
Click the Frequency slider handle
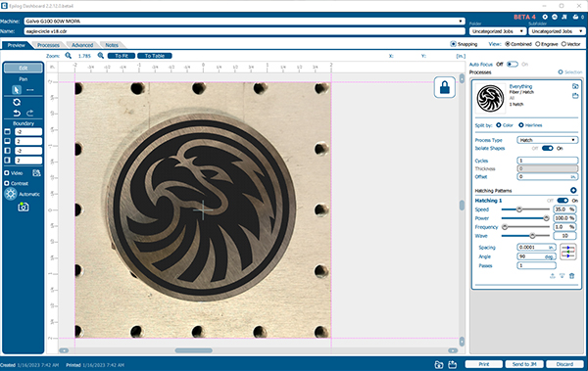pyautogui.click(x=505, y=227)
